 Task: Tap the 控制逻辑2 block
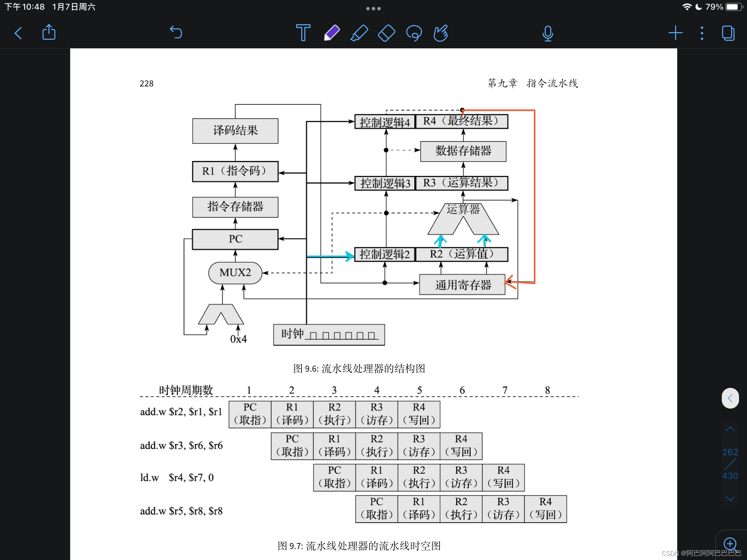pos(385,254)
